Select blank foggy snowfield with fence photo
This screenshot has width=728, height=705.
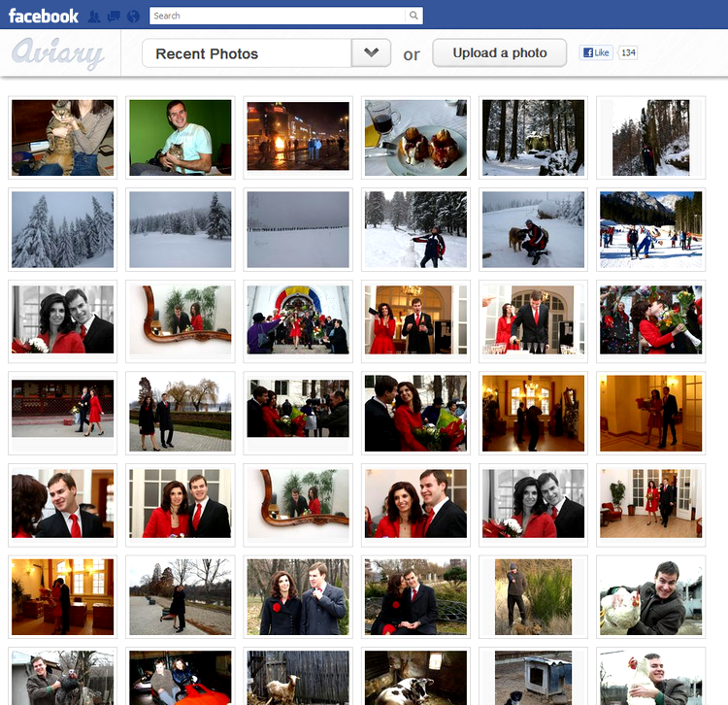pyautogui.click(x=298, y=229)
